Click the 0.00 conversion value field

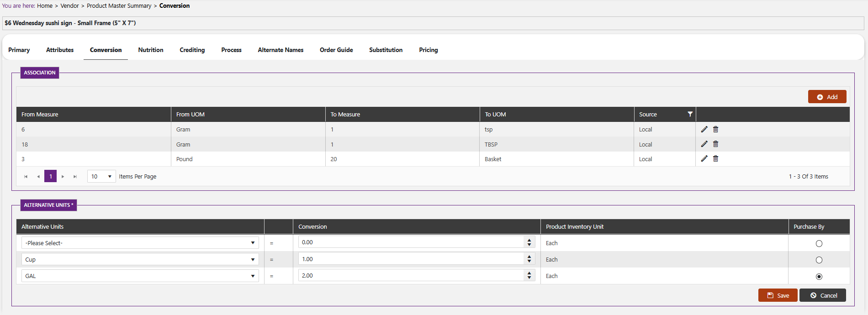coord(411,242)
